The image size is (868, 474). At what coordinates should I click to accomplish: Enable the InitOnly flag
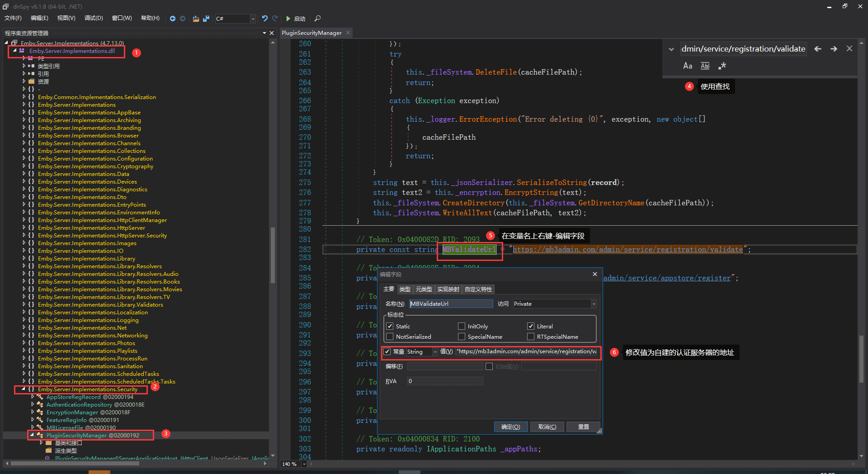(x=462, y=326)
